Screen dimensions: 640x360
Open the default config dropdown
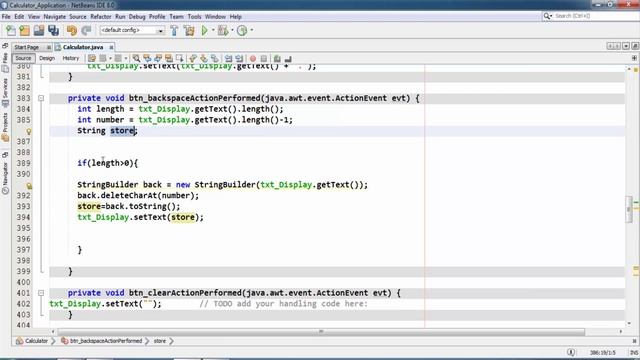132,31
